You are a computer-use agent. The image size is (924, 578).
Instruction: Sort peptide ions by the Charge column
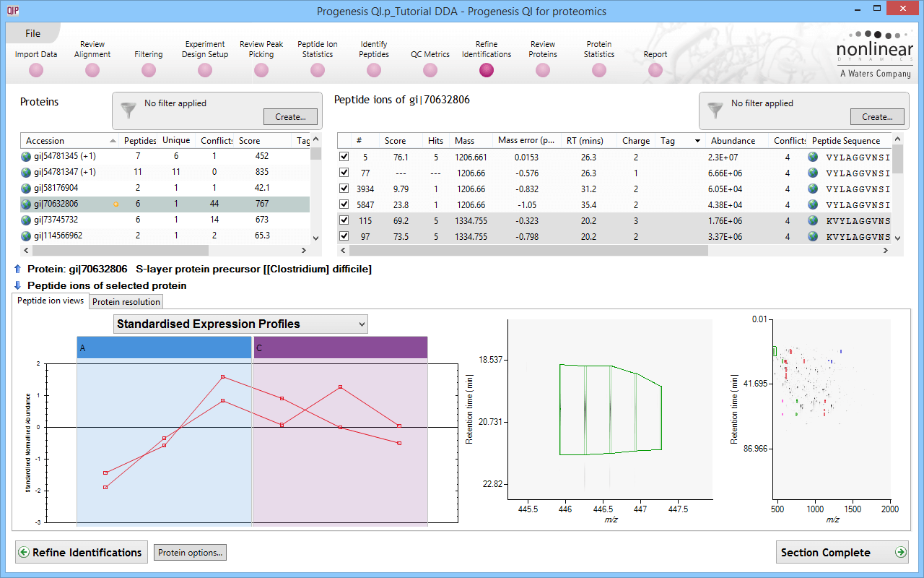pos(636,141)
